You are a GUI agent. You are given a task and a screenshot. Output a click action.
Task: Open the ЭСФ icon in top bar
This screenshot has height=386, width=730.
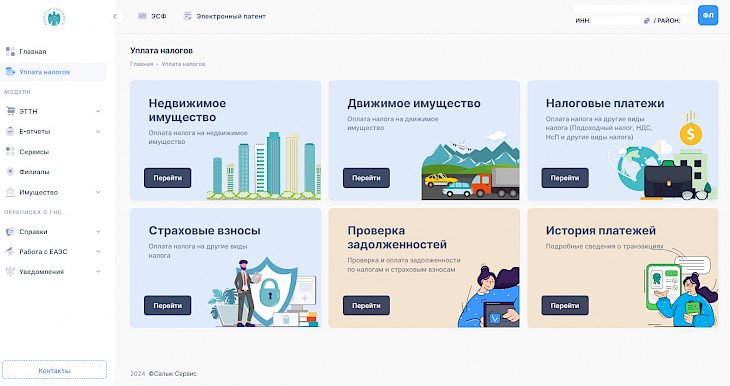[142, 16]
